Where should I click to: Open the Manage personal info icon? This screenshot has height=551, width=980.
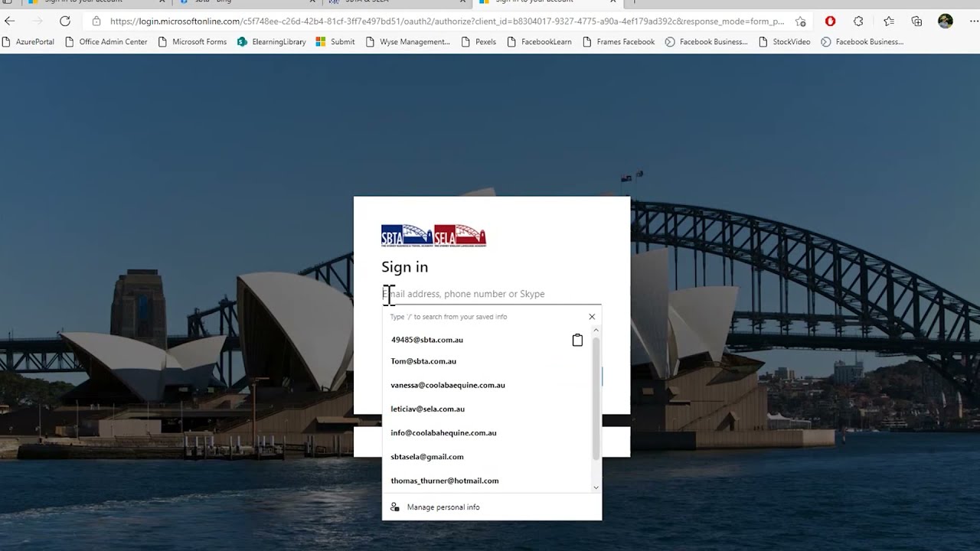395,507
